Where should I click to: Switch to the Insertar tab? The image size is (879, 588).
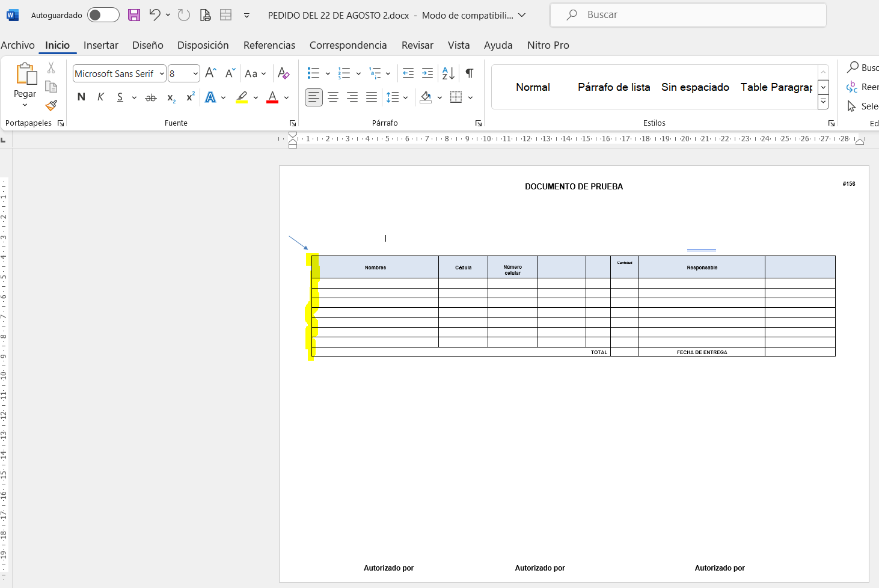tap(101, 45)
